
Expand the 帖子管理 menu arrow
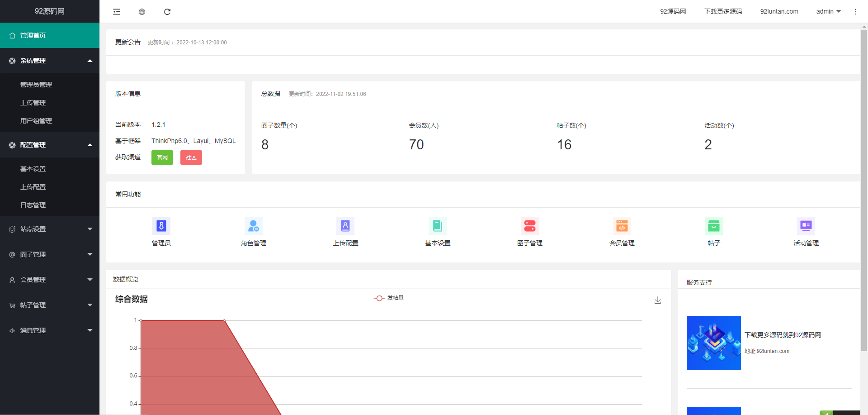point(90,305)
